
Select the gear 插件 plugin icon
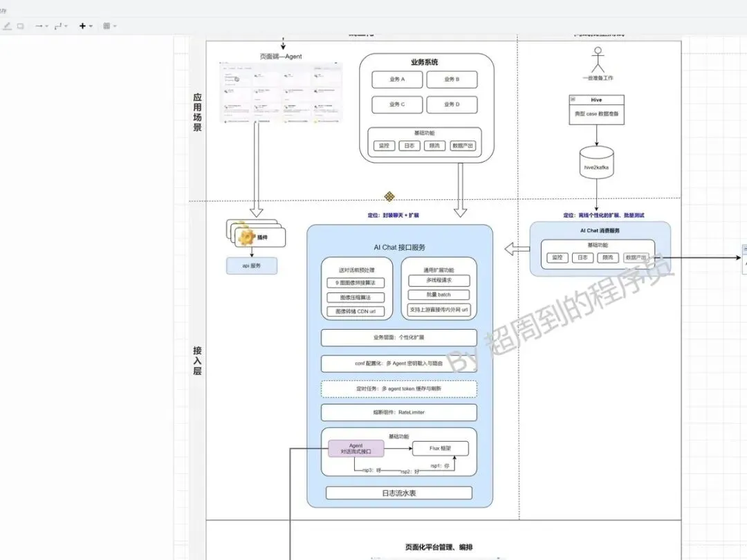point(247,236)
